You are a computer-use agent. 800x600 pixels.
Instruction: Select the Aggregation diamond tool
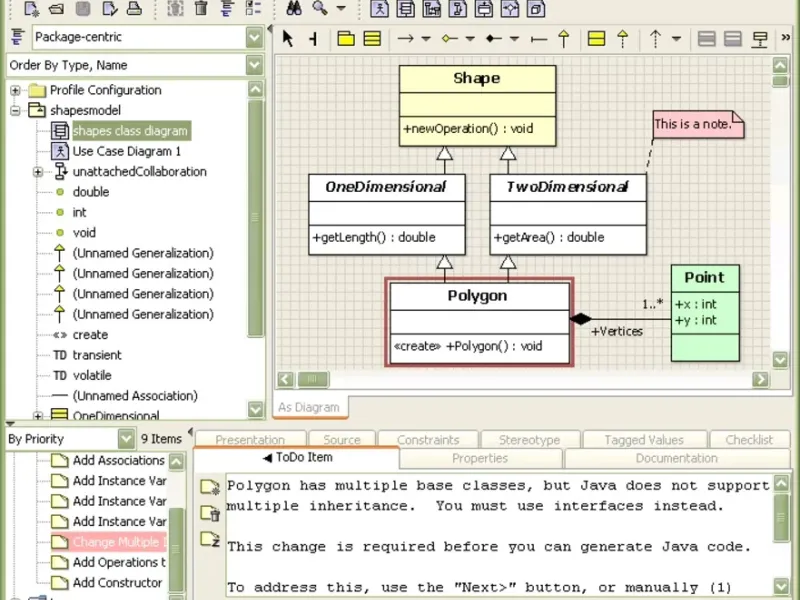pos(449,39)
